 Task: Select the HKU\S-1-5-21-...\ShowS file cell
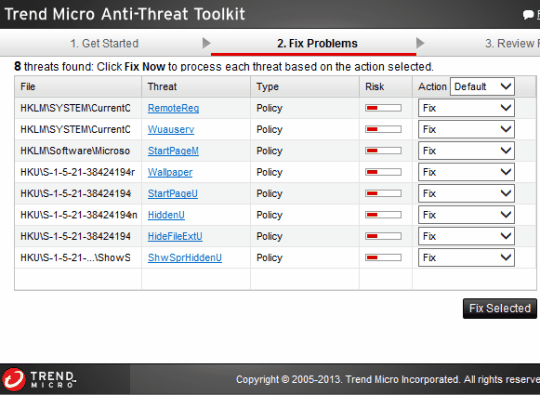(x=78, y=258)
